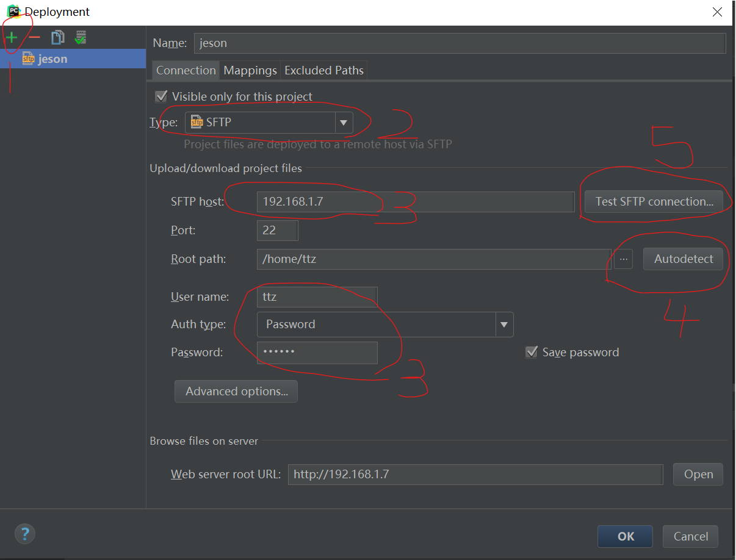Viewport: 736px width, 560px height.
Task: Select the jeson server in the list
Action: [x=73, y=59]
